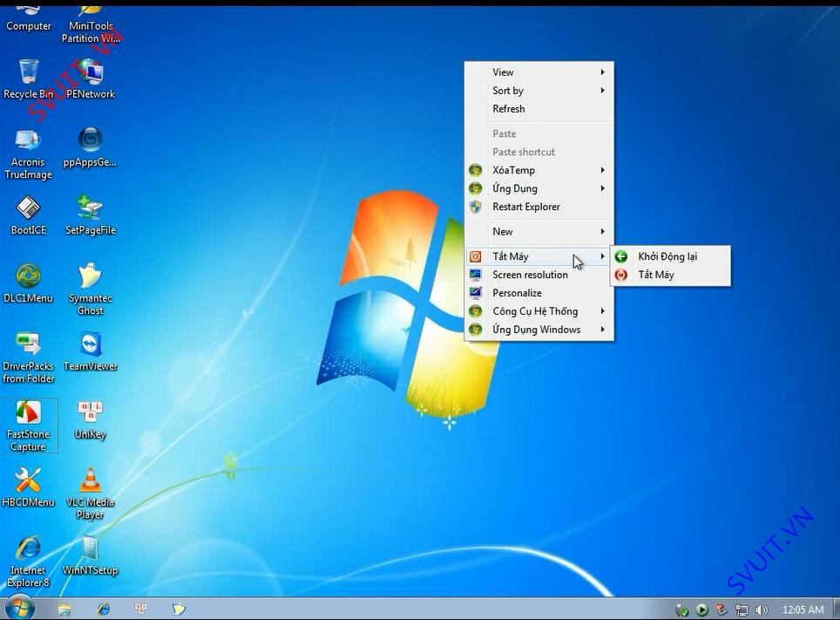840x620 pixels.
Task: Expand the New submenu
Action: (539, 232)
